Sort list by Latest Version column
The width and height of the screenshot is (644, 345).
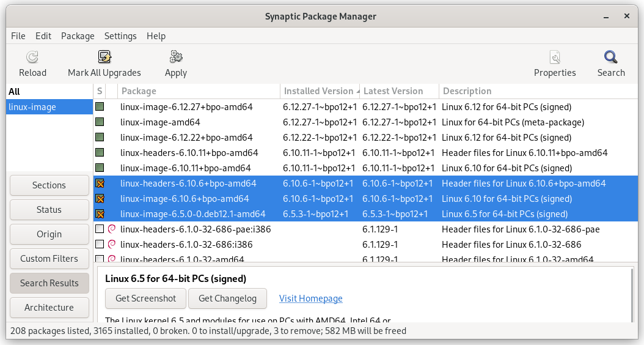tap(393, 91)
